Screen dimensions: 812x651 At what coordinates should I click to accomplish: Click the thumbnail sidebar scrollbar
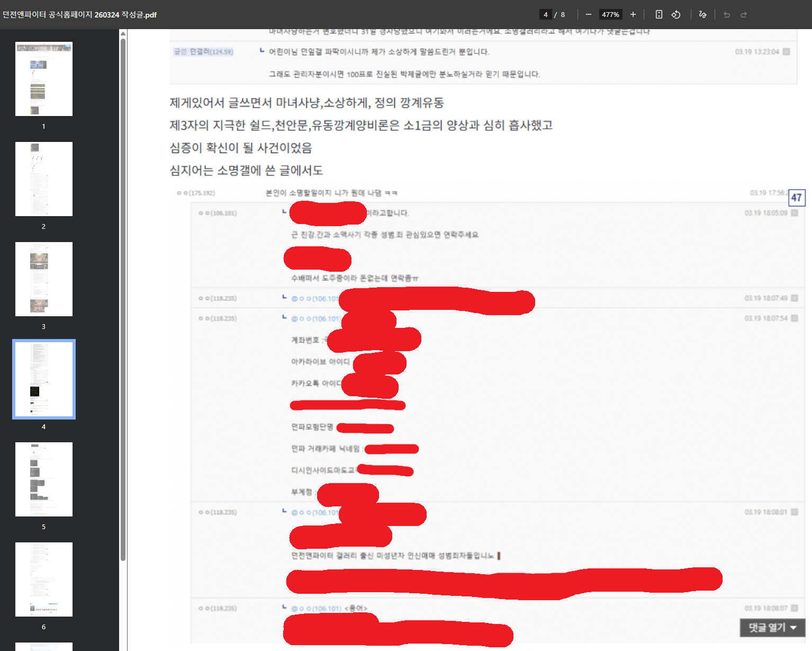click(x=123, y=297)
